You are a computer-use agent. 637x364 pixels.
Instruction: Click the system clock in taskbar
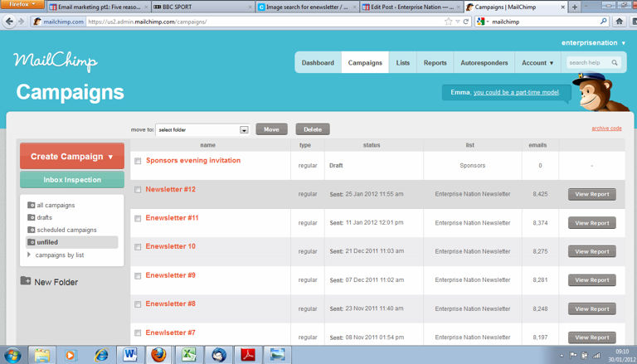[x=622, y=356]
